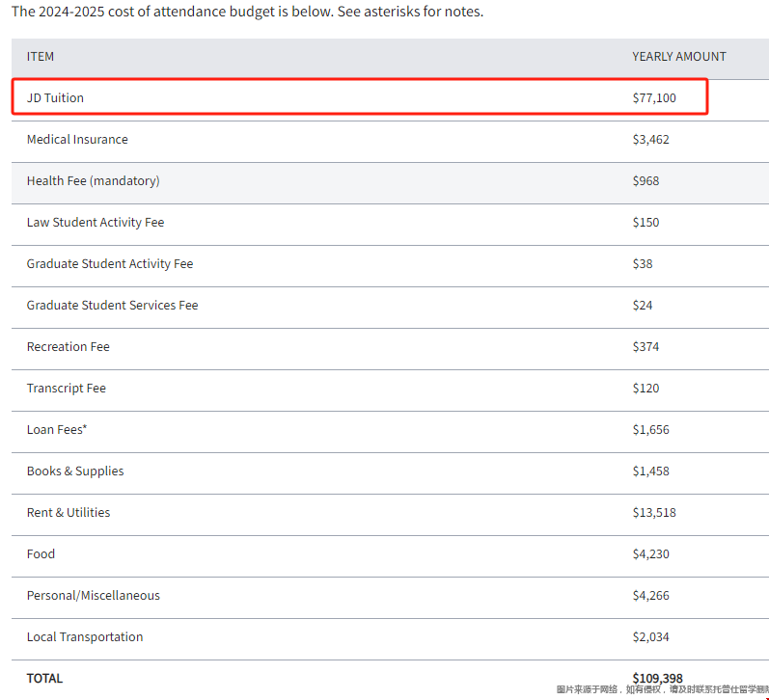Click the ITEM column header
Screen dimensions: 769x700
coord(41,56)
